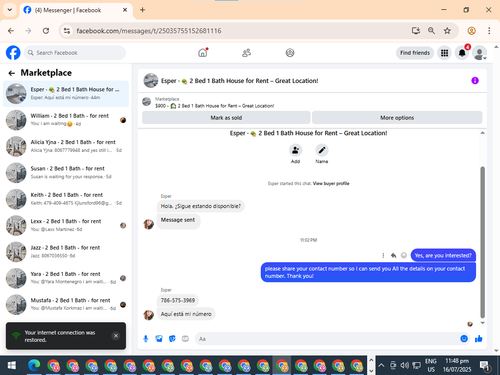This screenshot has height=375, width=500.
Task: Open the Mustafa 2 Bed 1 Bath conversation
Action: click(x=66, y=304)
